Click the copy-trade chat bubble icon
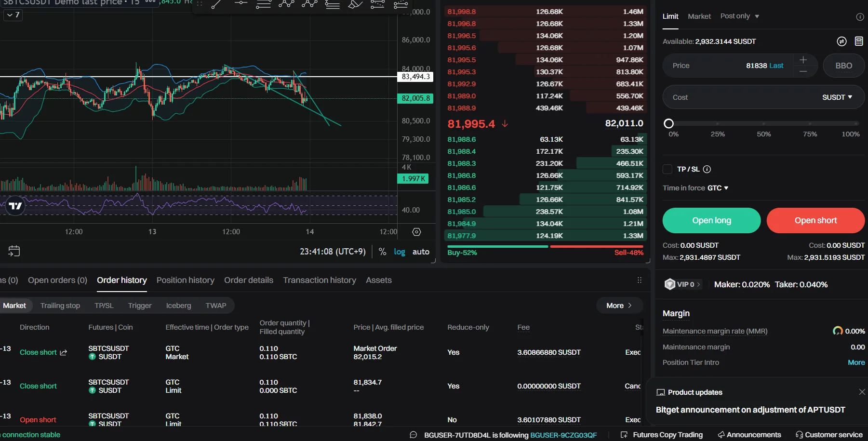868x441 pixels. (413, 435)
